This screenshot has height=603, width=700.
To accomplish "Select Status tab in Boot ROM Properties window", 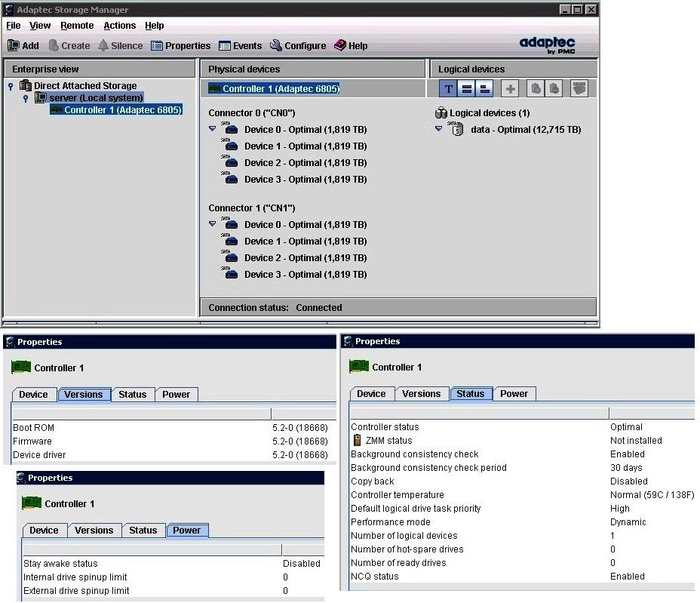I will [133, 395].
